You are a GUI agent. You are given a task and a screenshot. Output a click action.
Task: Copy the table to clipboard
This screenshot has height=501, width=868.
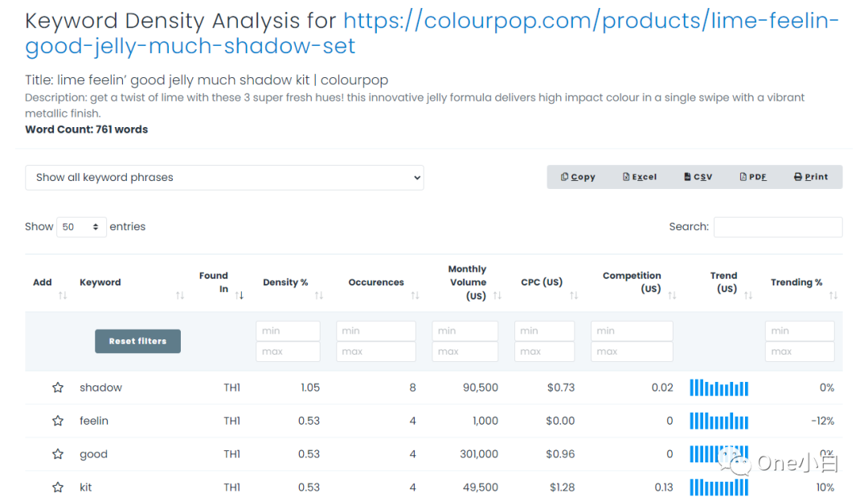click(578, 177)
